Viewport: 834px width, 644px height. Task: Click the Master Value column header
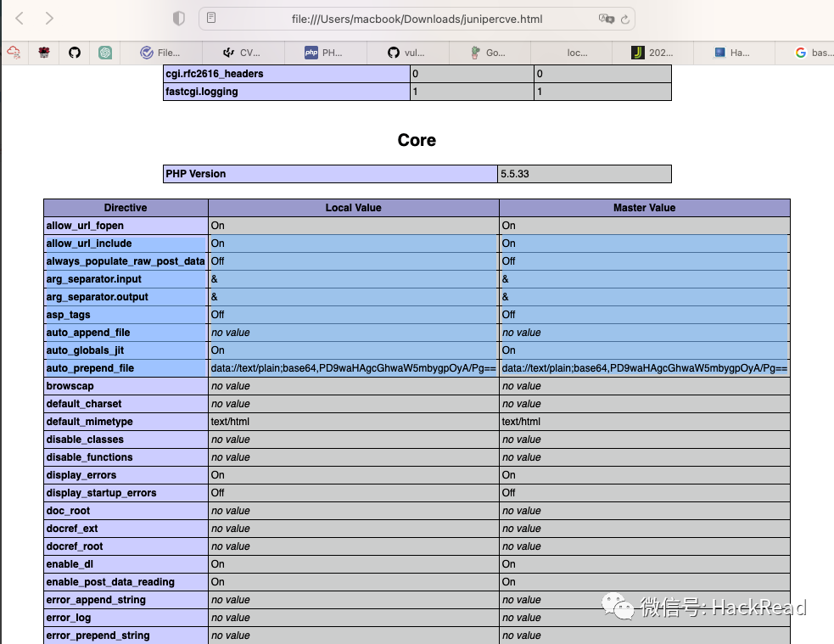coord(645,208)
